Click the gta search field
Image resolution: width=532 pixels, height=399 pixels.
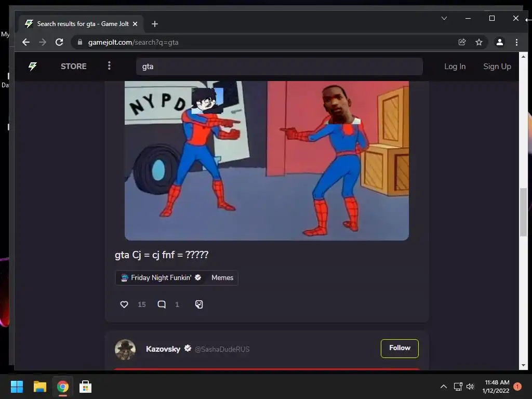pyautogui.click(x=279, y=66)
